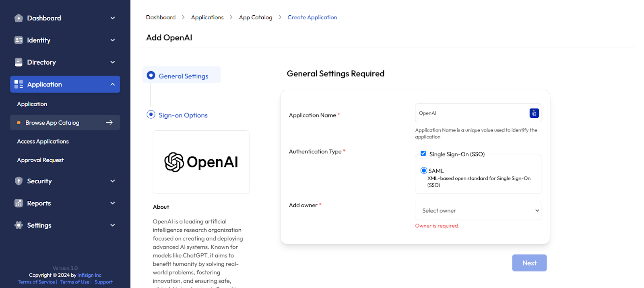Click the password manager icon in Application Name field
The width and height of the screenshot is (644, 288).
(534, 113)
